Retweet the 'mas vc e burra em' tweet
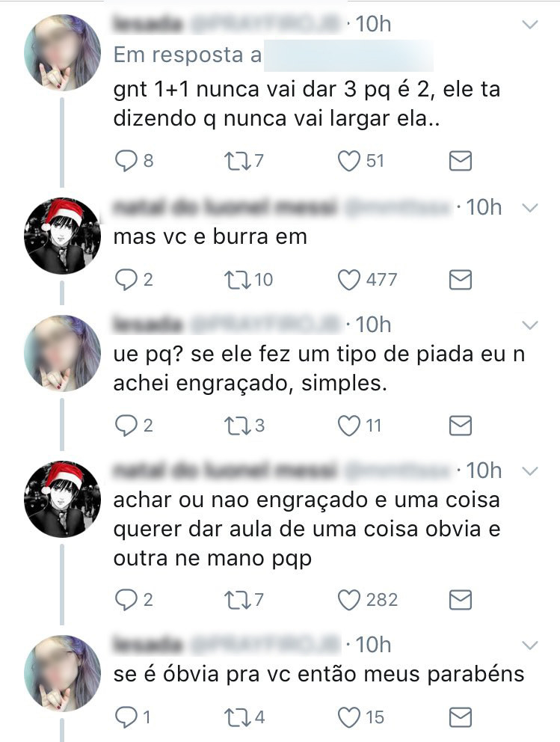Image resolution: width=560 pixels, height=742 pixels. (236, 280)
